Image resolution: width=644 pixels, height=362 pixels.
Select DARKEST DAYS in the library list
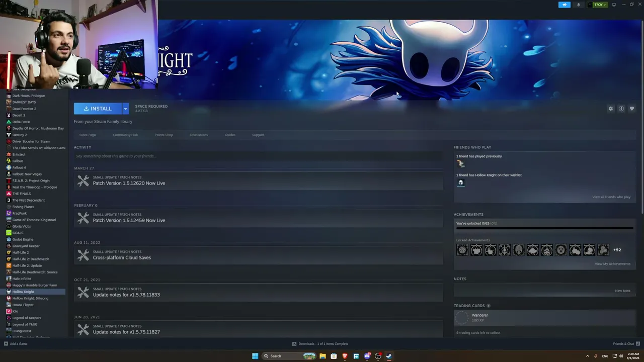pos(24,102)
